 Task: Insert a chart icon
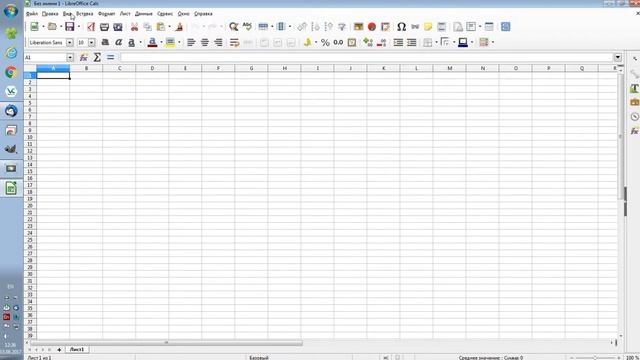[372, 27]
